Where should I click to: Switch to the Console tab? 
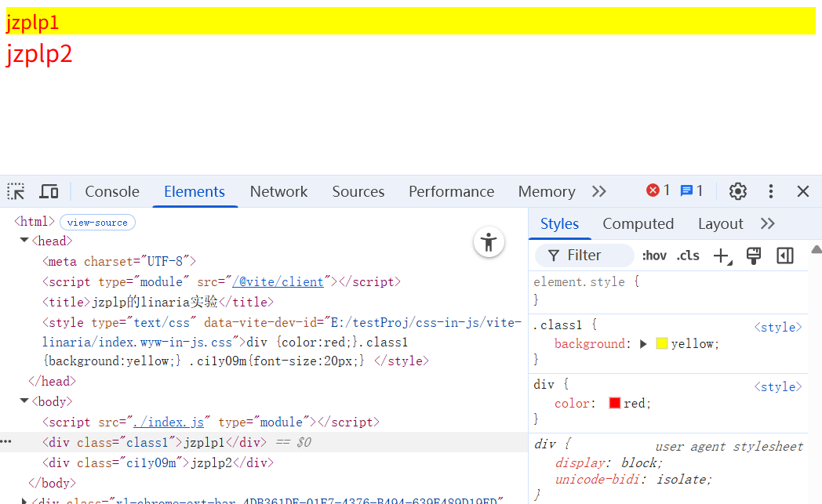[112, 191]
